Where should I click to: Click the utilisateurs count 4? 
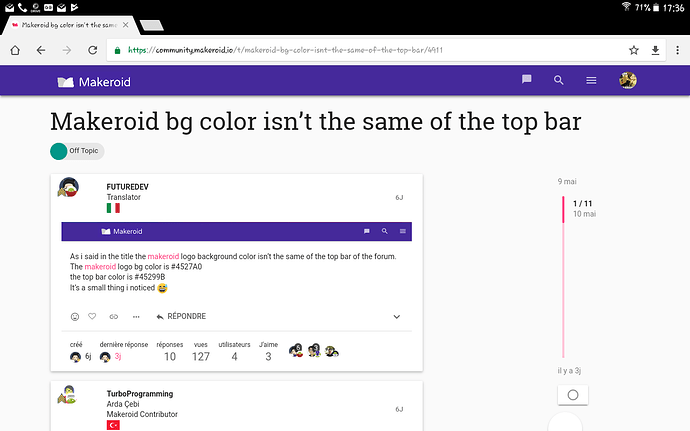point(235,357)
